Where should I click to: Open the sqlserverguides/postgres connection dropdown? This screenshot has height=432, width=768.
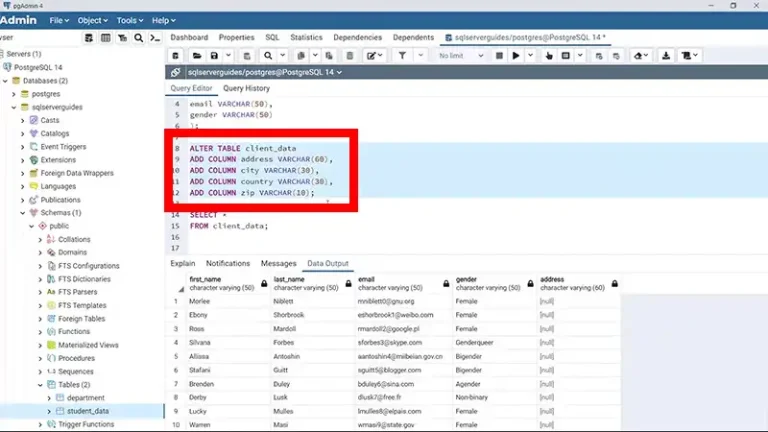pos(264,72)
